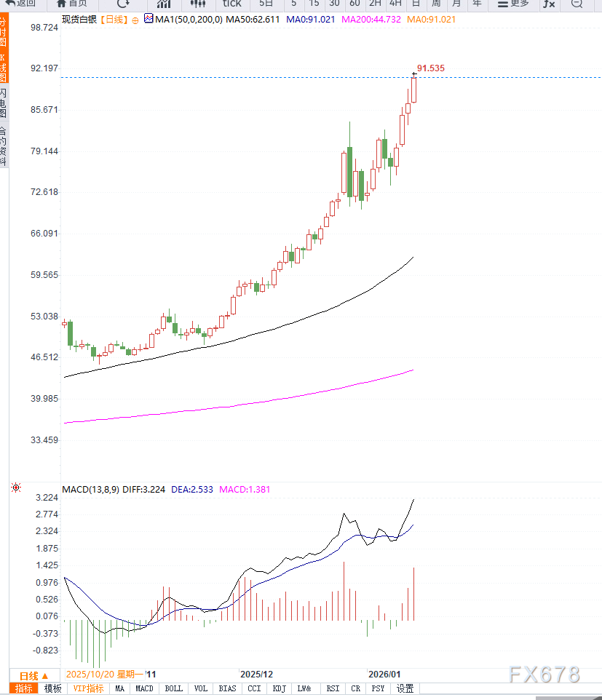
Task: Select the BOLL indicator tab
Action: pos(173,688)
